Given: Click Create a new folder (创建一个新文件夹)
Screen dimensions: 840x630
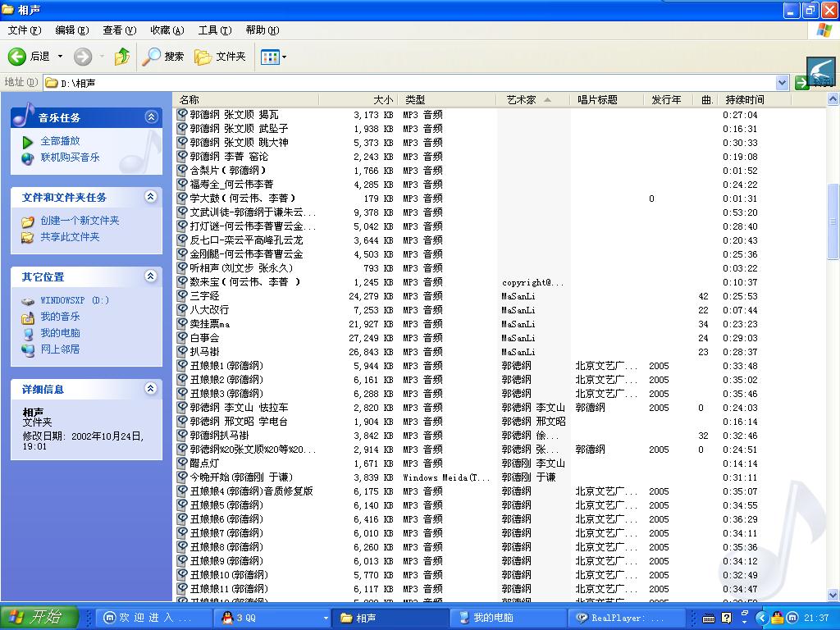Looking at the screenshot, I should coord(80,221).
